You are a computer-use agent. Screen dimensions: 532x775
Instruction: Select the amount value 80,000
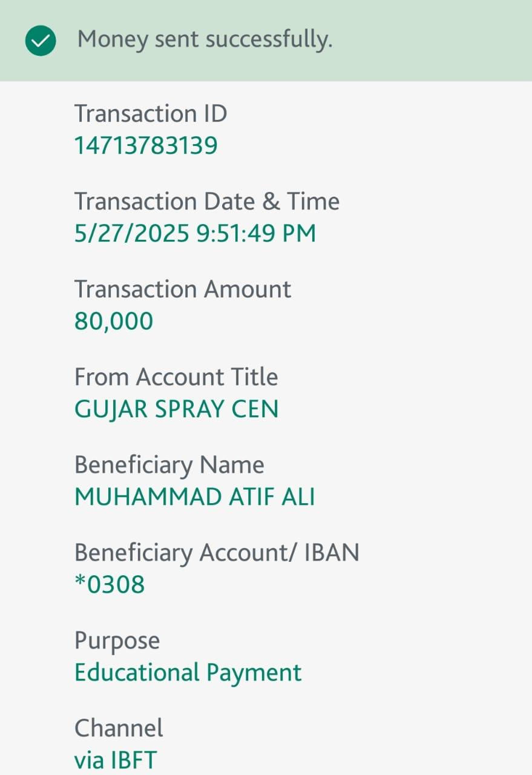tap(114, 322)
